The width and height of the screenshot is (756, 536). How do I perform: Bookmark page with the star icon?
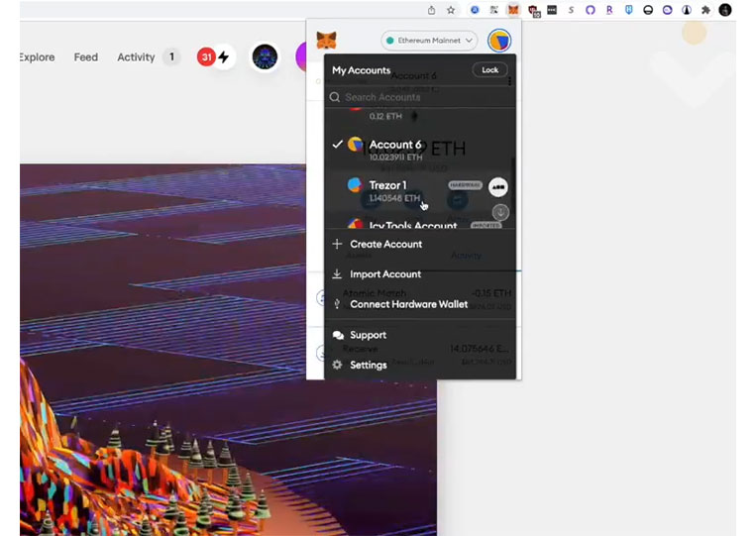pos(451,10)
